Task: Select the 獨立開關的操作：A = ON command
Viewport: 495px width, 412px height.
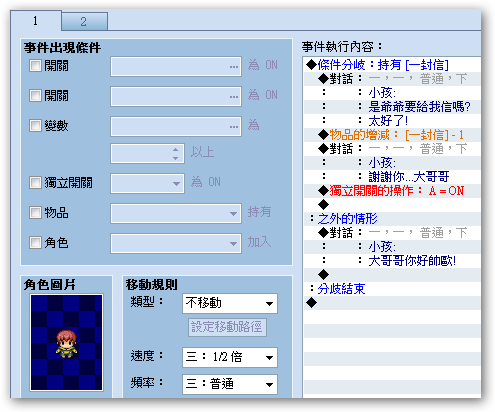Action: (392, 191)
